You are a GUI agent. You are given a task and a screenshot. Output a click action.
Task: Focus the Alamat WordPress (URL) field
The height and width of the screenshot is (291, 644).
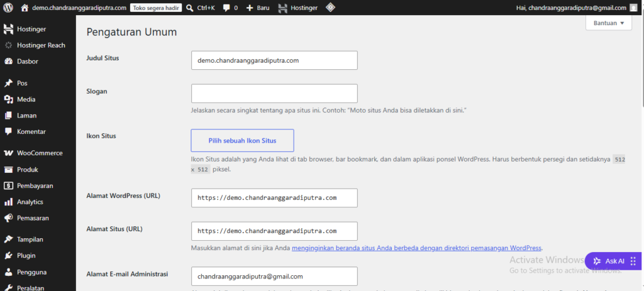tap(274, 198)
